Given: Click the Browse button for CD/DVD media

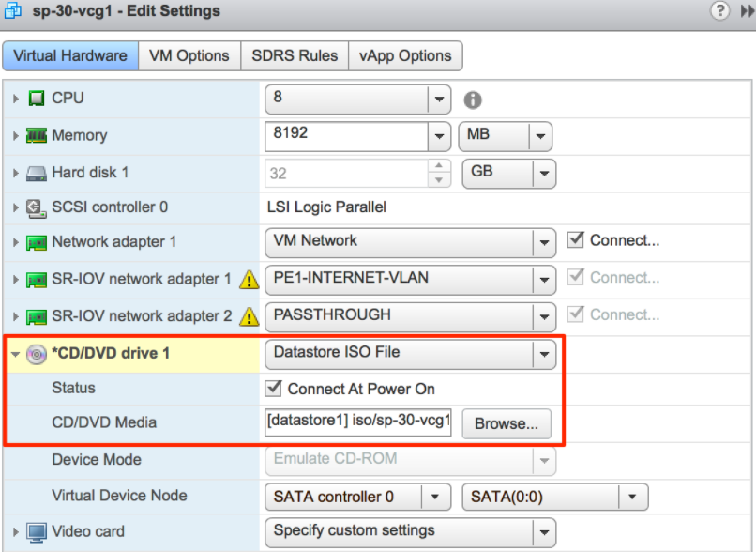Looking at the screenshot, I should pos(506,423).
